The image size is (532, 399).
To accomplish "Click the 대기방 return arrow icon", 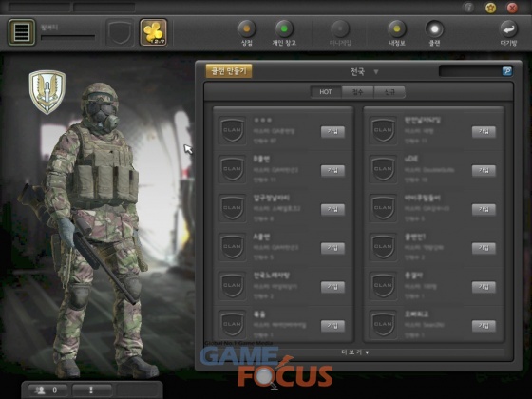I will tap(508, 29).
